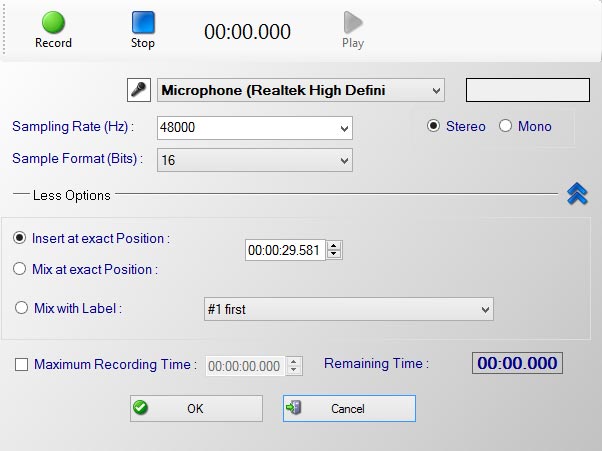Click the exact position time field
The width and height of the screenshot is (602, 451).
[285, 250]
